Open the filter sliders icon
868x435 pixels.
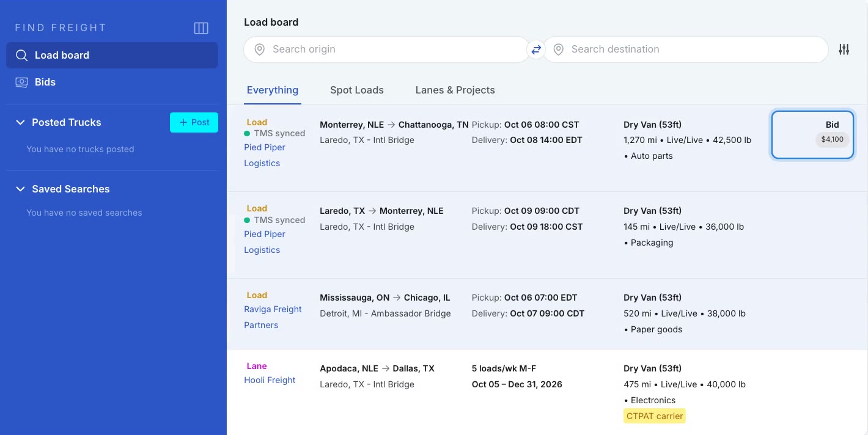(x=844, y=49)
